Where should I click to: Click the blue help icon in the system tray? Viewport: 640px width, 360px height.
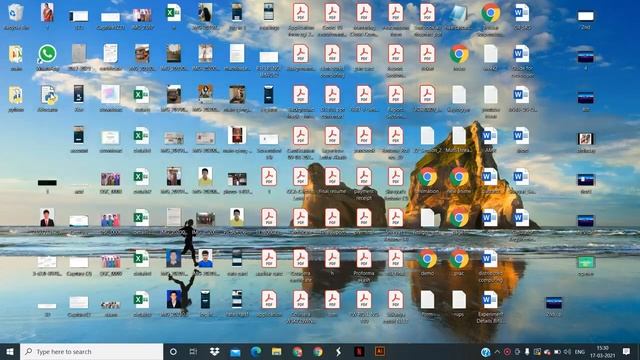pyautogui.click(x=485, y=352)
